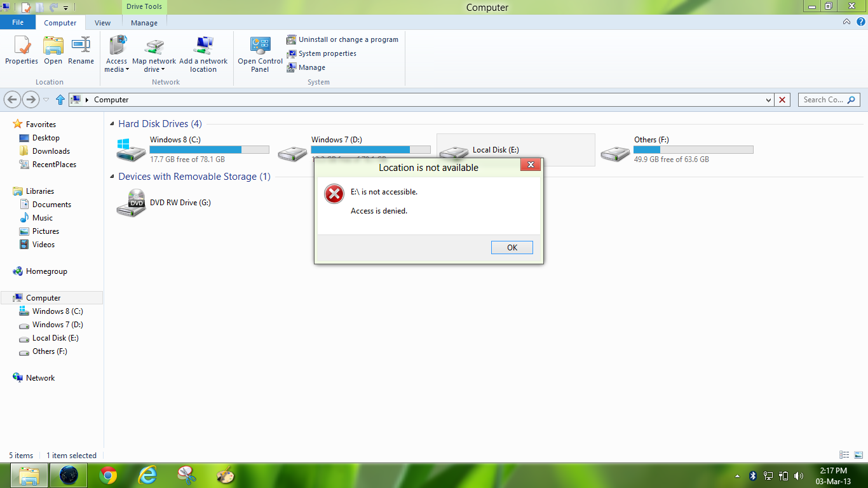Open the recent locations dropdown arrow
The height and width of the screenshot is (488, 868).
[46, 100]
